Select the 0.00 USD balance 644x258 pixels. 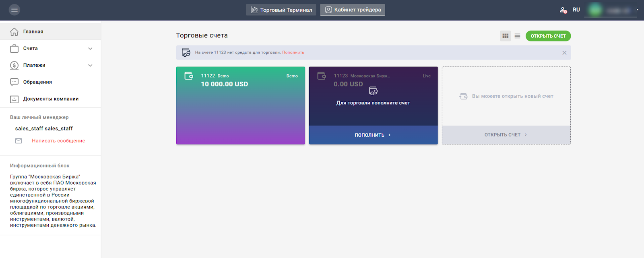(348, 84)
